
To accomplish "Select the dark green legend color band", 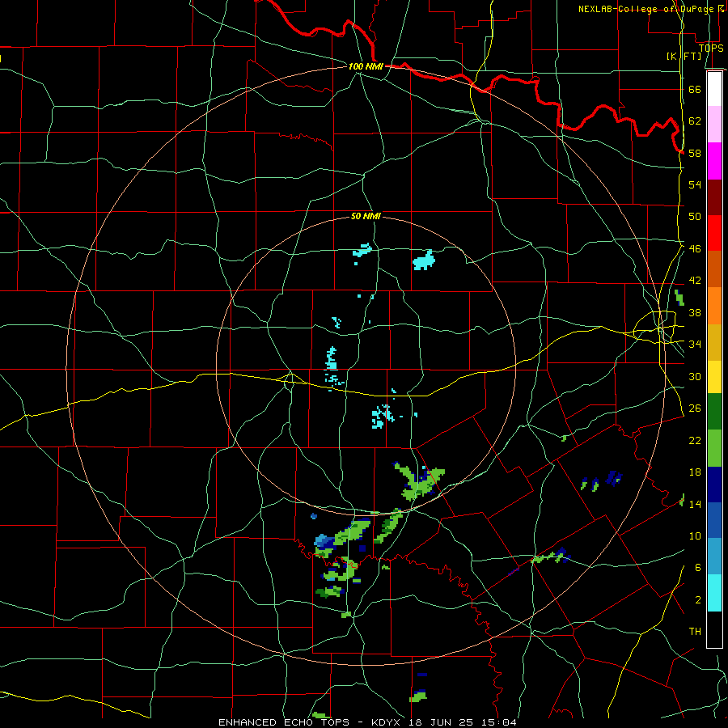I will (714, 412).
